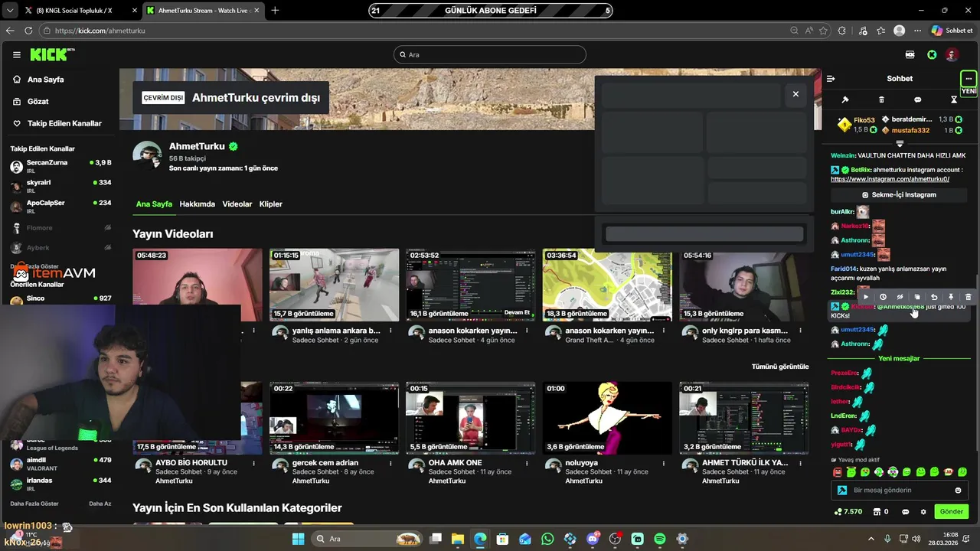
Task: Click the hourglass icon in chat toolbar
Action: (954, 99)
